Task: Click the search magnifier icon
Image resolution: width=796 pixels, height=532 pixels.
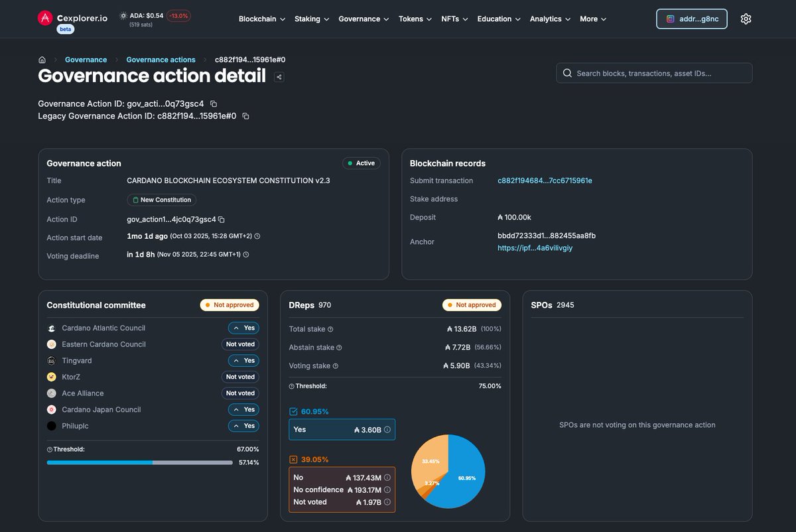Action: [x=567, y=73]
